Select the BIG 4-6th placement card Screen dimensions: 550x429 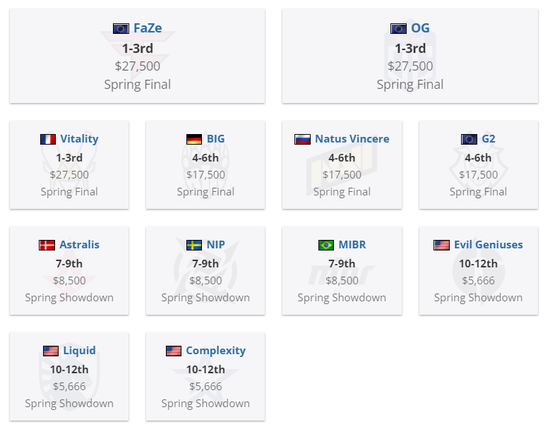206,165
